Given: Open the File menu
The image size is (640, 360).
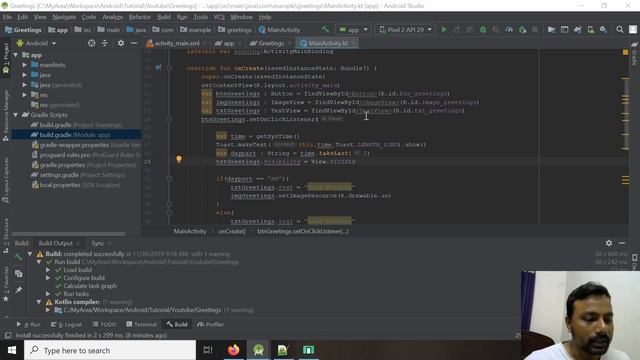Looking at the screenshot, I should click(7, 17).
